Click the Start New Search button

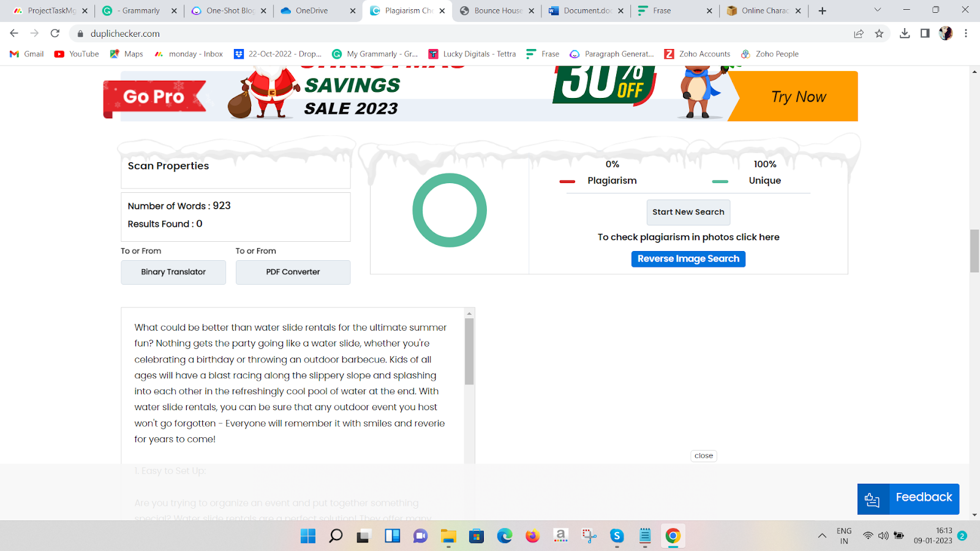click(688, 212)
